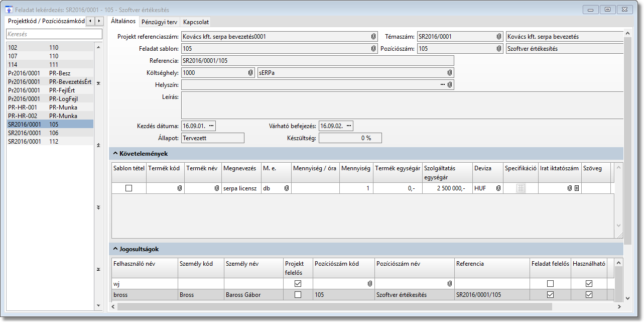Collapse the Jogosultságok section

pos(115,249)
